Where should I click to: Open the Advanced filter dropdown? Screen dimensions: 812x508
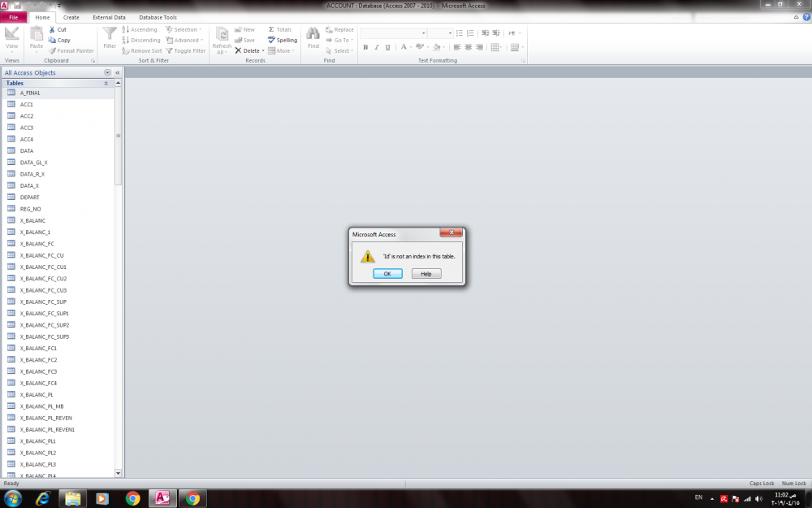coord(184,40)
